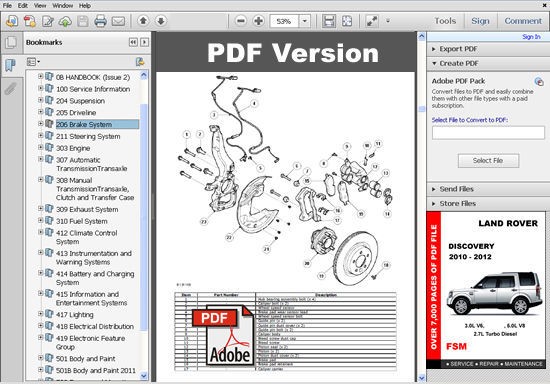Select the 418 Electrical Distribution bookmark
The image size is (550, 384).
95,326
